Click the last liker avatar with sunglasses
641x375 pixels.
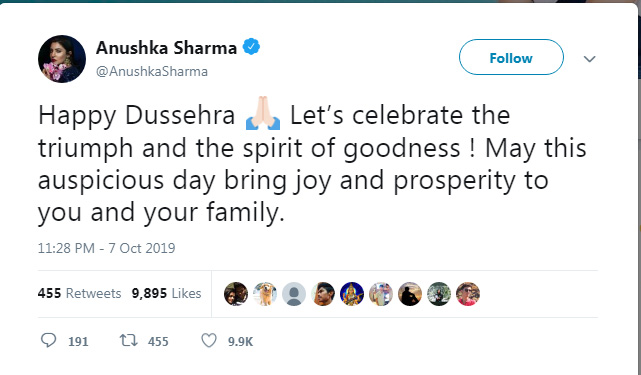click(468, 294)
